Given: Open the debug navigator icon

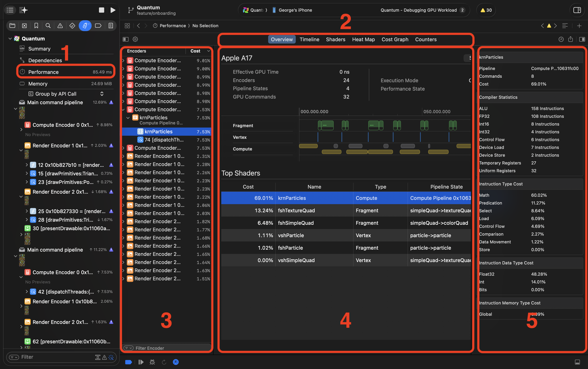Looking at the screenshot, I should coord(85,26).
